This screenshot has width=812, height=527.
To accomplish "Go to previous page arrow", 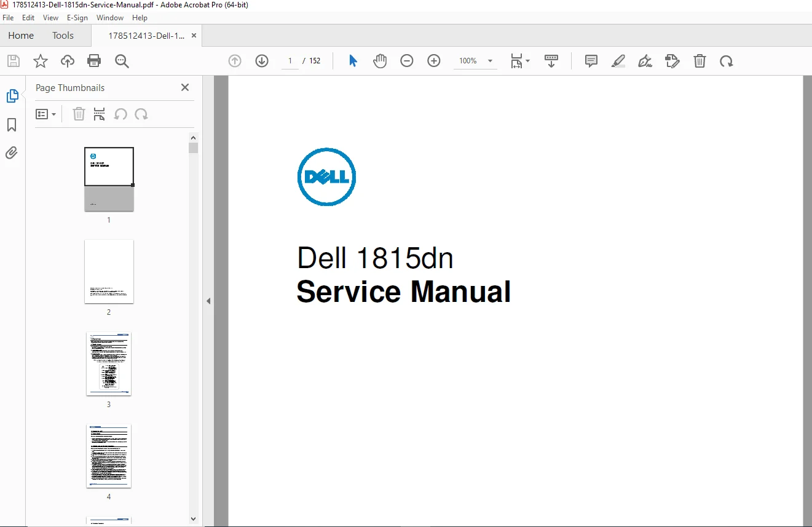I will pyautogui.click(x=235, y=61).
